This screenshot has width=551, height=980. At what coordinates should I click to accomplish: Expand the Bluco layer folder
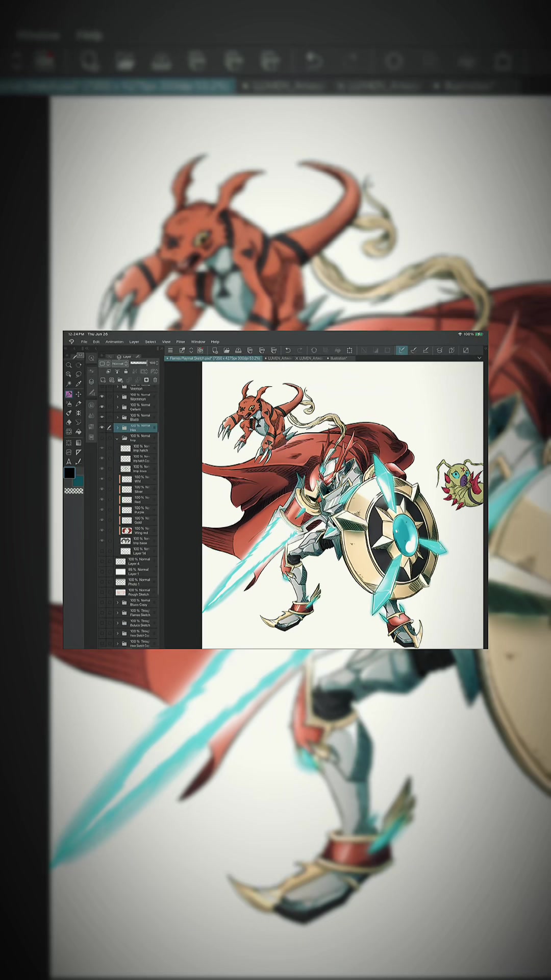pos(117,417)
